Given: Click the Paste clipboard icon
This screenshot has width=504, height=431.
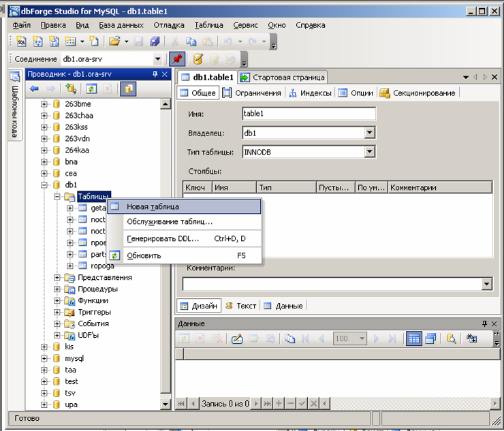Looking at the screenshot, I should 208,41.
